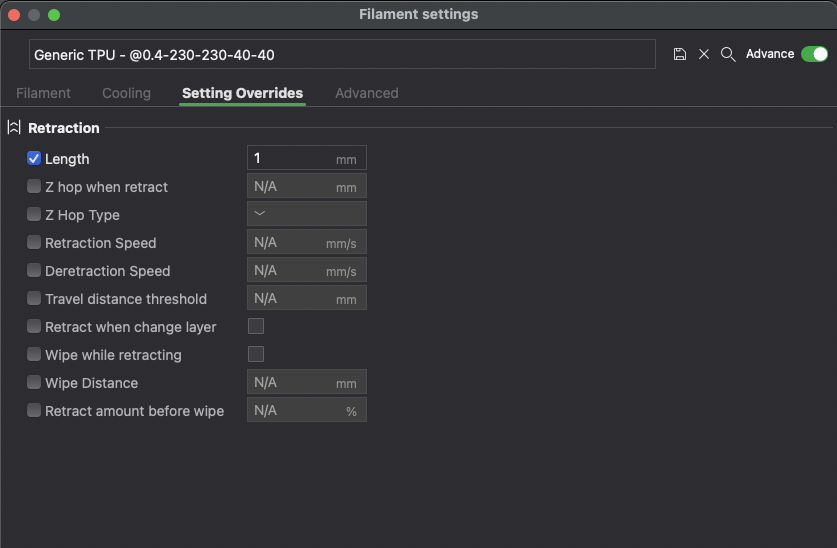Image resolution: width=837 pixels, height=548 pixels.
Task: Click the X icon beside preset name
Action: pos(704,54)
